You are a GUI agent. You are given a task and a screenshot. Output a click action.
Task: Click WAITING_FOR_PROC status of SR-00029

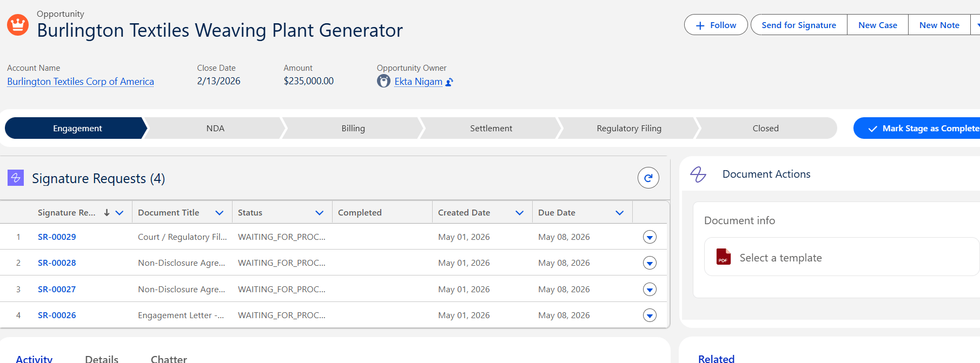281,237
